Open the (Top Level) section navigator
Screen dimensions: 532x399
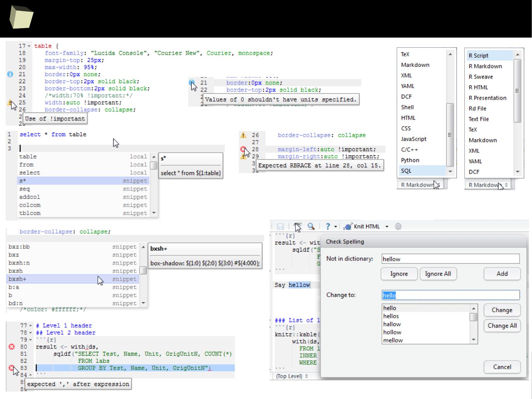291,376
